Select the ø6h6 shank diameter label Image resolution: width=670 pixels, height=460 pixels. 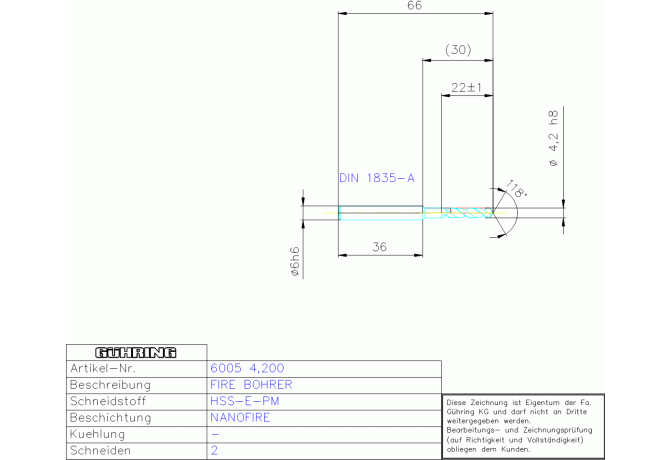click(x=295, y=261)
